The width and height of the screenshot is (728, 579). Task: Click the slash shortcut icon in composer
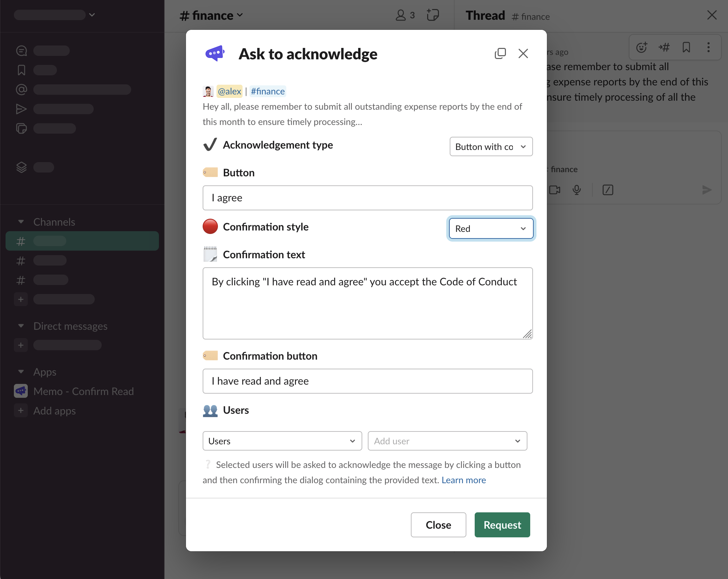tap(608, 190)
